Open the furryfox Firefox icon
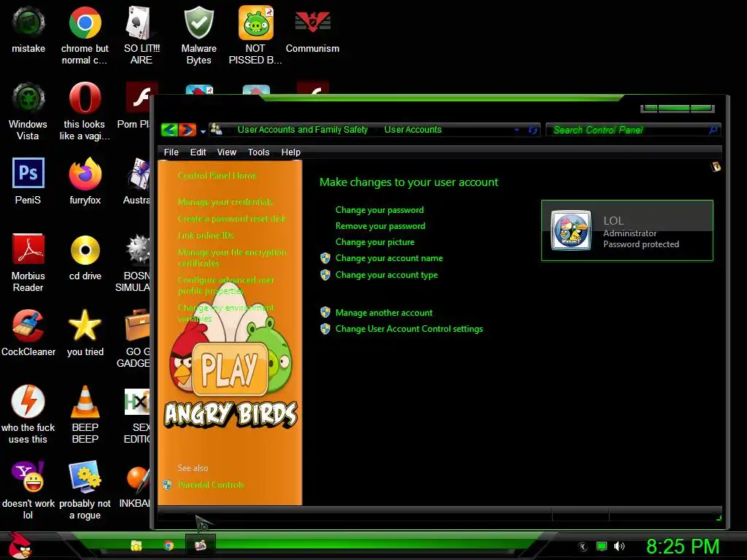The width and height of the screenshot is (747, 560). (x=85, y=182)
